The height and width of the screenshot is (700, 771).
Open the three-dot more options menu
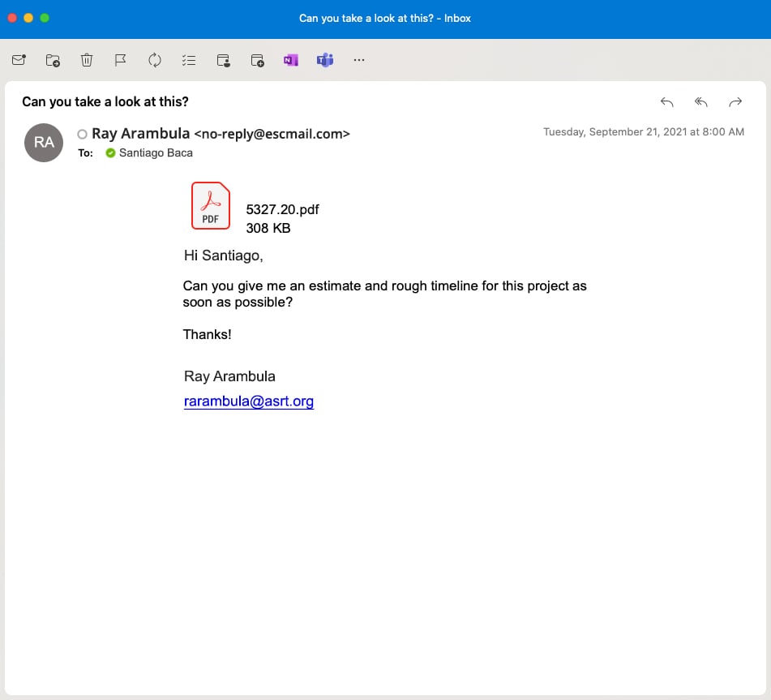tap(359, 60)
